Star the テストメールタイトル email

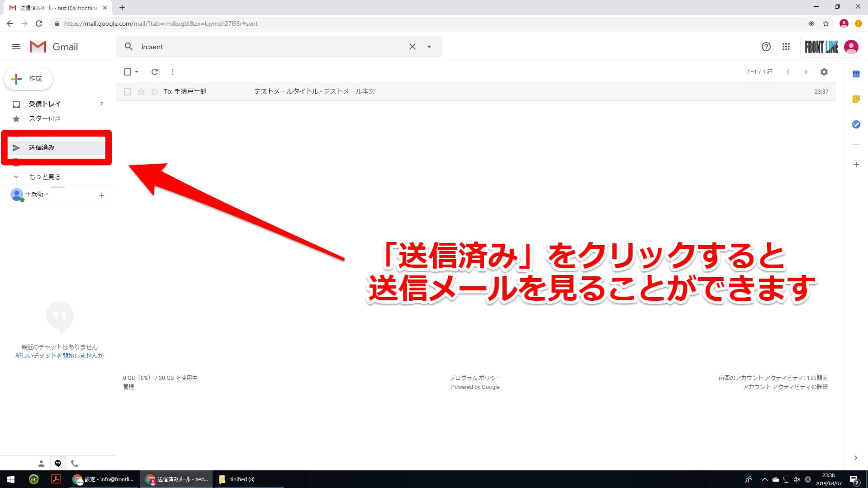[x=141, y=92]
